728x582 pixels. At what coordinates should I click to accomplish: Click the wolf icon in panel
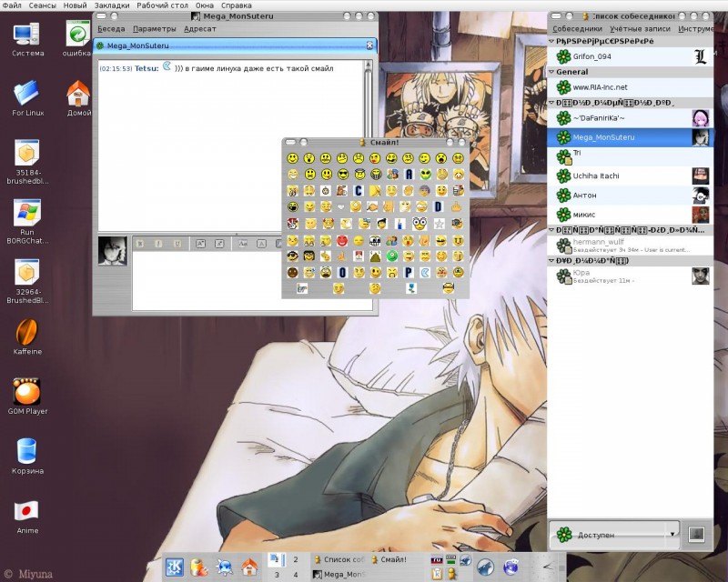pyautogui.click(x=485, y=567)
